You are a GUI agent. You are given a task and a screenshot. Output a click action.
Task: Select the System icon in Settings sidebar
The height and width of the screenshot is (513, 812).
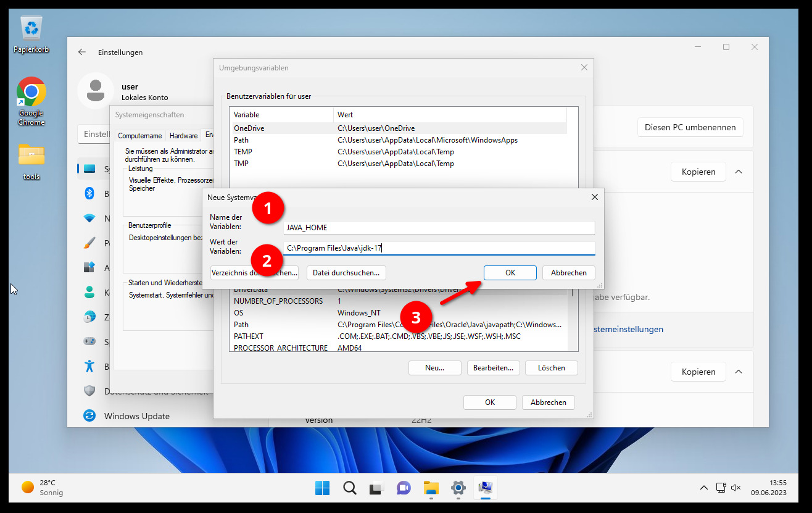[89, 169]
